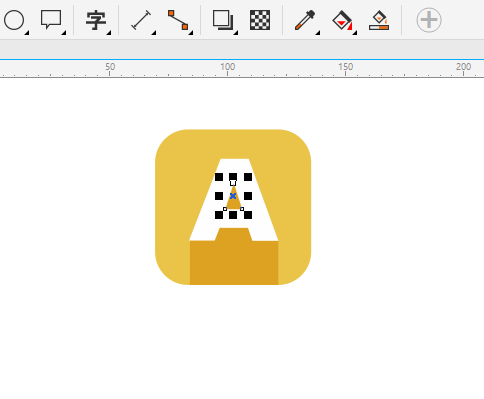This screenshot has width=484, height=399.
Task: Click the bottom-center selection handle
Action: pos(233,215)
